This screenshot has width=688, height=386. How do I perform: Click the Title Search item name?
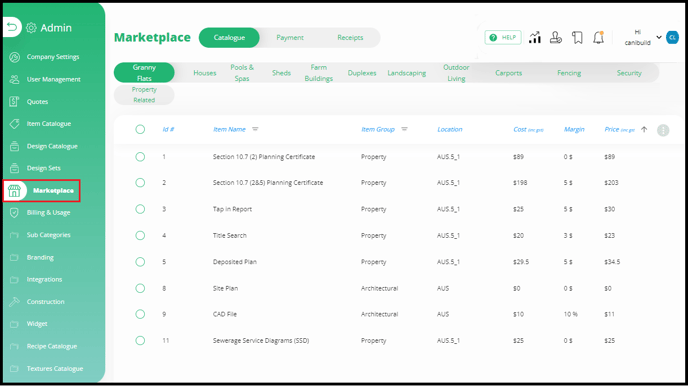coord(229,236)
